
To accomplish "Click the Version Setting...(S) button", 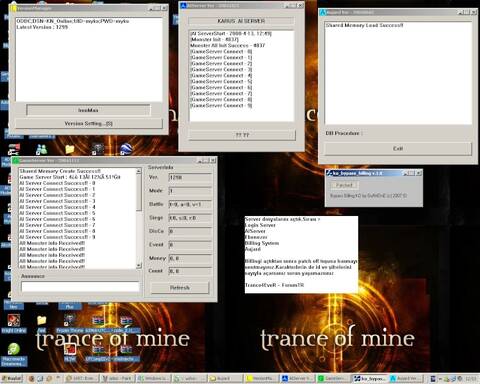I will 89,124.
